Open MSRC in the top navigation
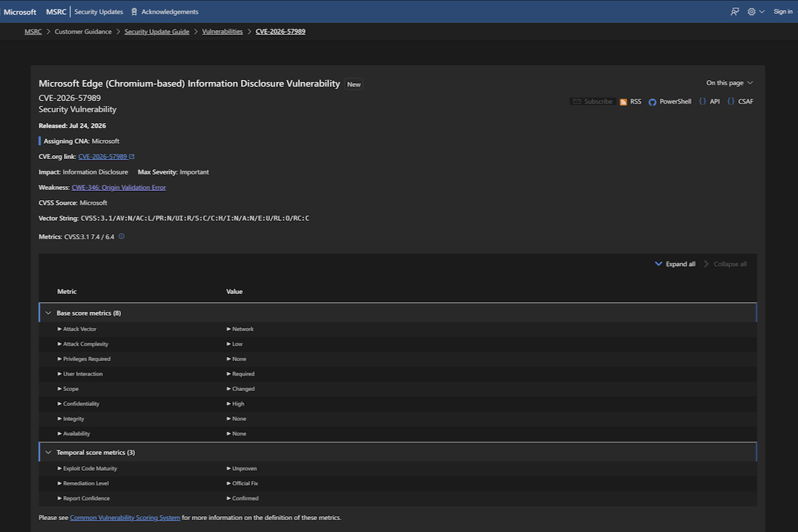Image resolution: width=798 pixels, height=532 pixels. click(56, 11)
